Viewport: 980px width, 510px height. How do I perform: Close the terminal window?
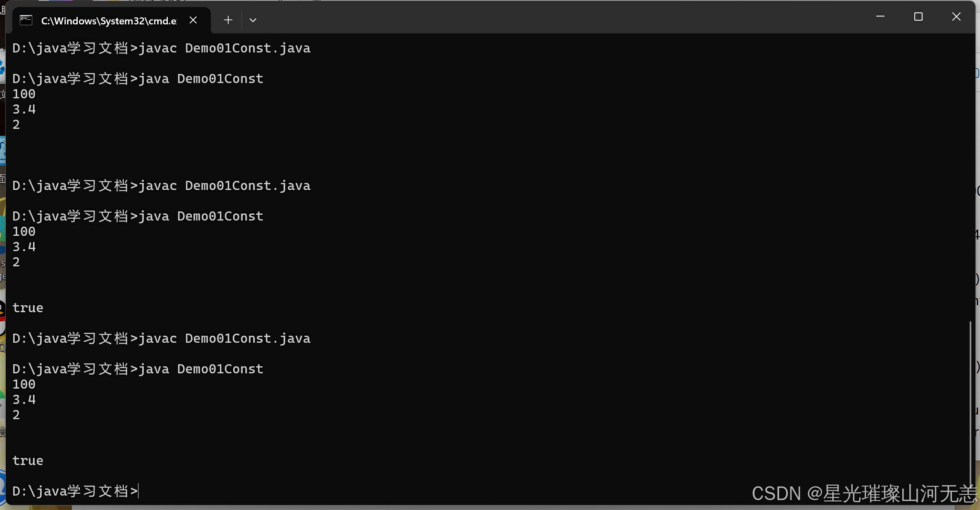[x=956, y=17]
